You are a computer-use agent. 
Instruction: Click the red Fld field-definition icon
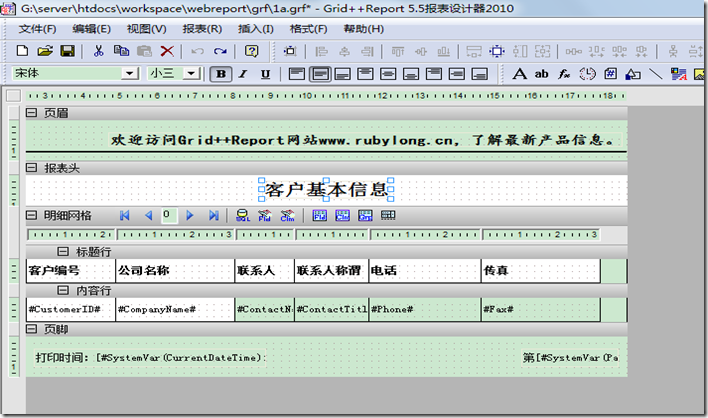(265, 215)
